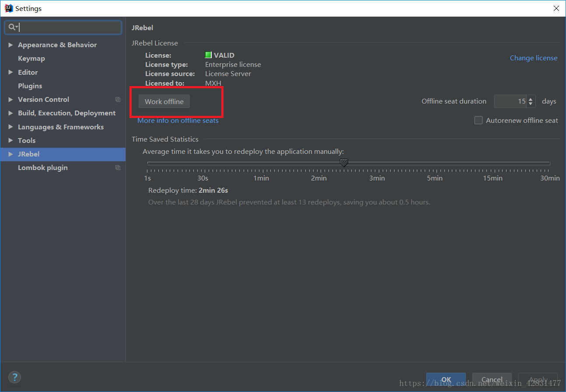This screenshot has width=566, height=392.
Task: Expand the Languages & Frameworks section
Action: point(11,127)
